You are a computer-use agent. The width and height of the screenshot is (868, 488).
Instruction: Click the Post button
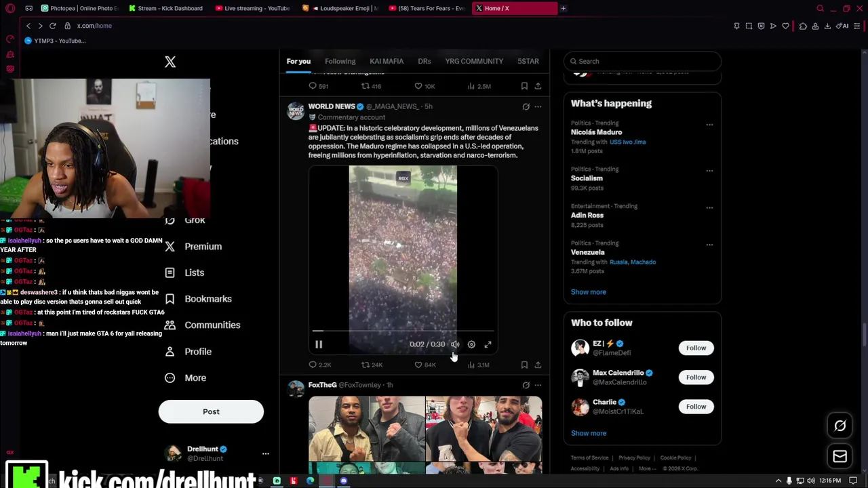(x=211, y=411)
